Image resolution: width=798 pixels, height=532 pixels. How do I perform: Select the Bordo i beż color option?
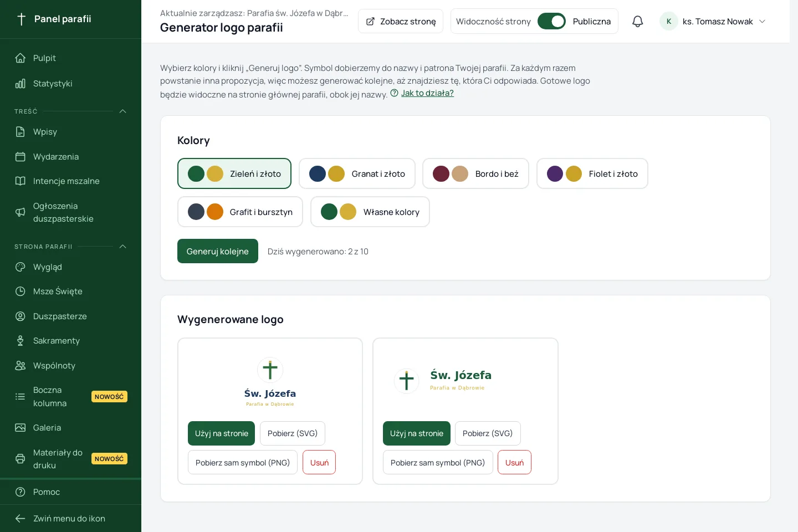[x=475, y=173]
